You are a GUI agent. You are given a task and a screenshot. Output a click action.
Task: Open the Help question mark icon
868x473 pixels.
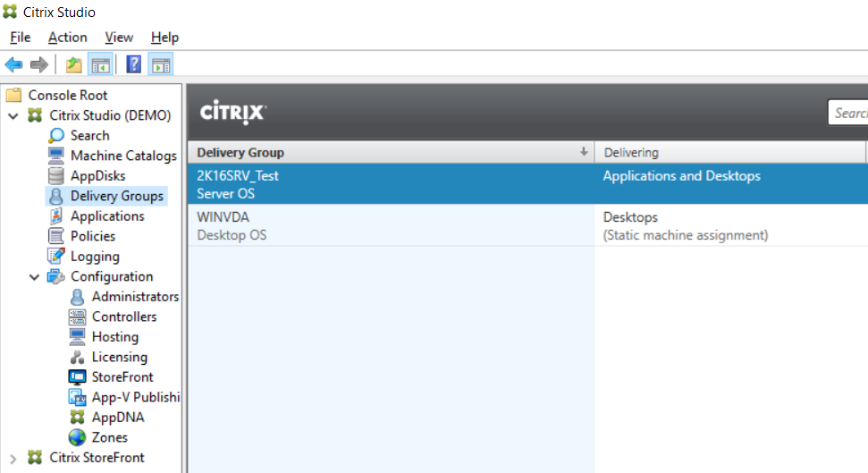pos(133,64)
